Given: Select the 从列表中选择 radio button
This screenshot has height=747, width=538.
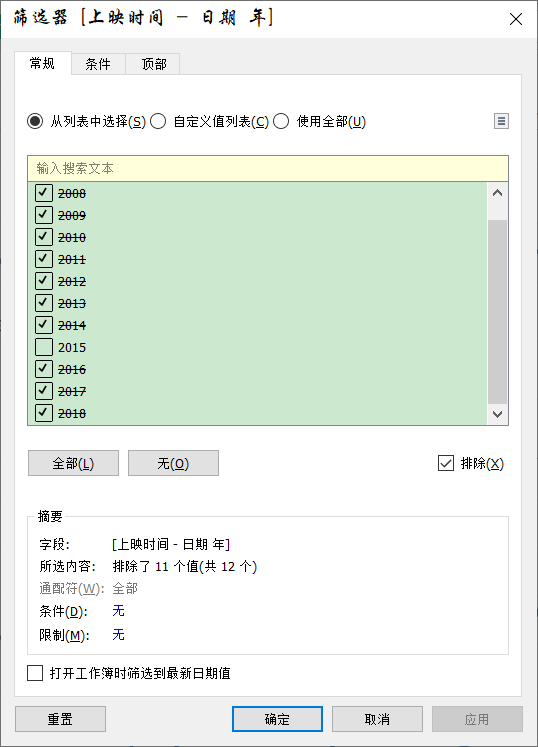Looking at the screenshot, I should tap(35, 121).
